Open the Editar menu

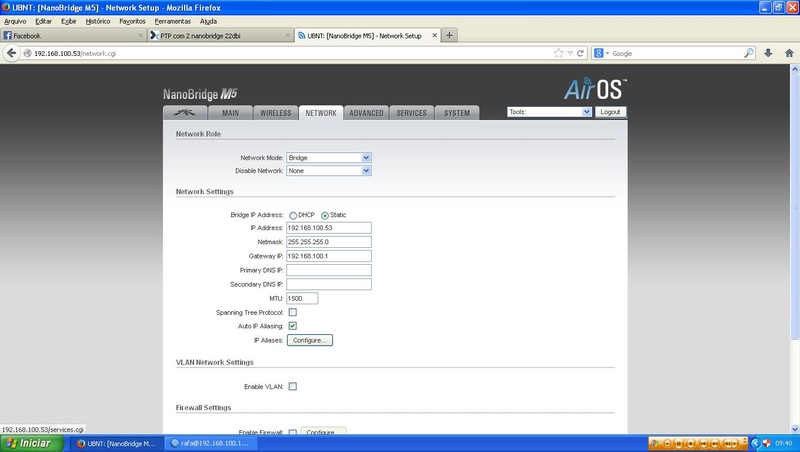tap(43, 21)
